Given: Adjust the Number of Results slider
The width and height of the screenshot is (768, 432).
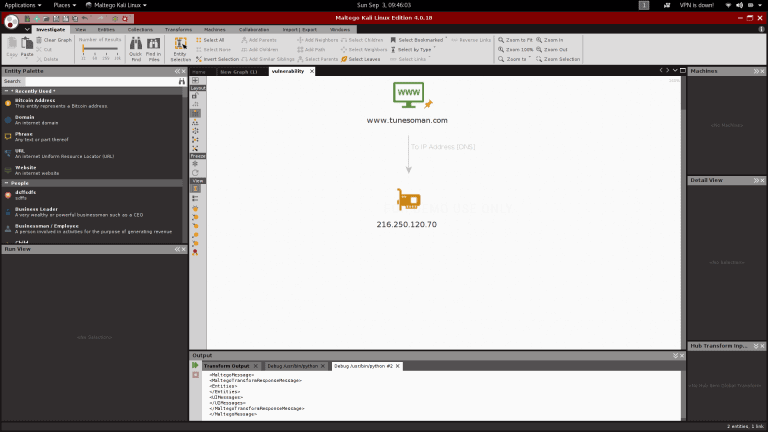Looking at the screenshot, I should tap(100, 49).
